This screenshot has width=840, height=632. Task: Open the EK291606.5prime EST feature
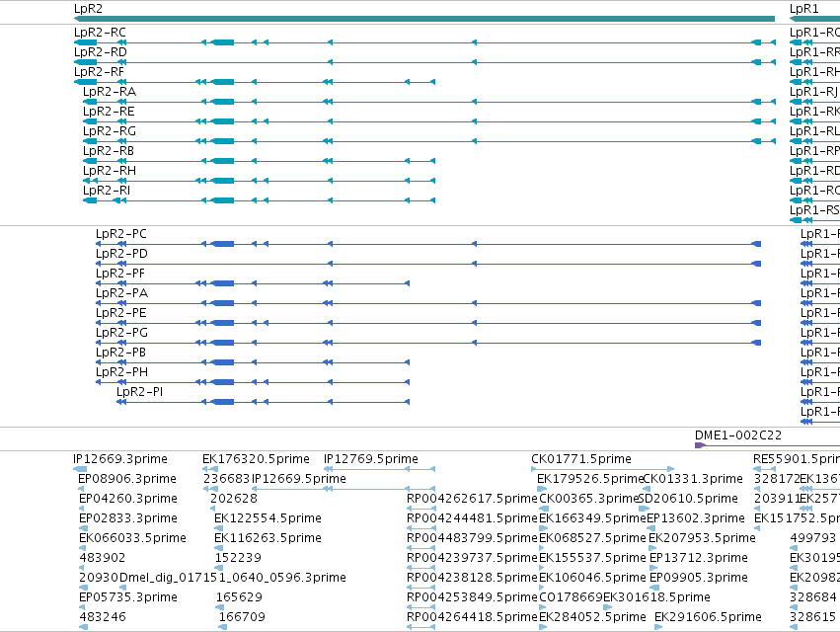click(x=658, y=627)
